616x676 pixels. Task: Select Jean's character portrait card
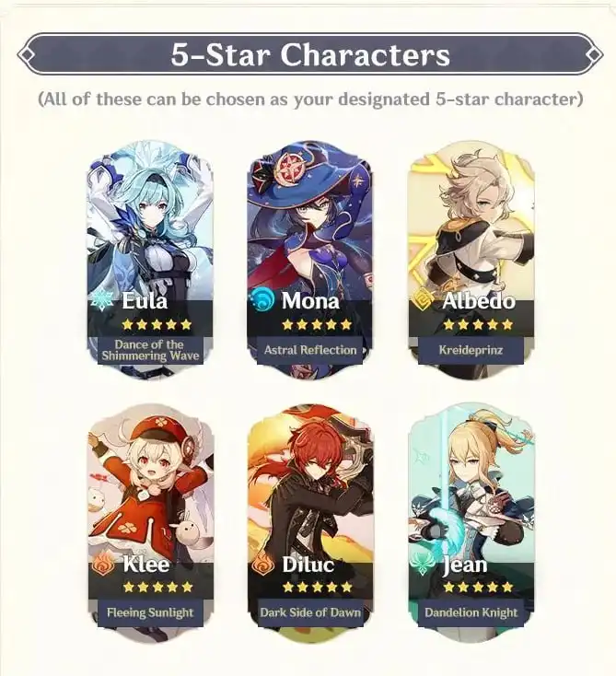[x=471, y=523]
